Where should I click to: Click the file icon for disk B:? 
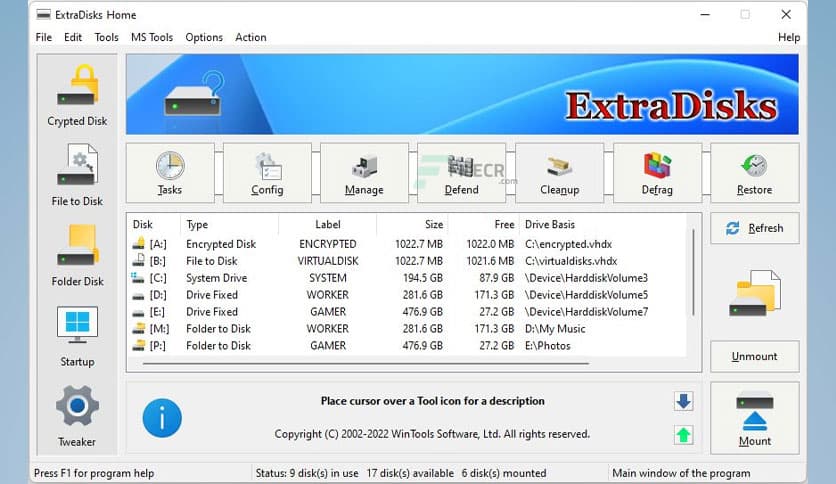click(139, 261)
